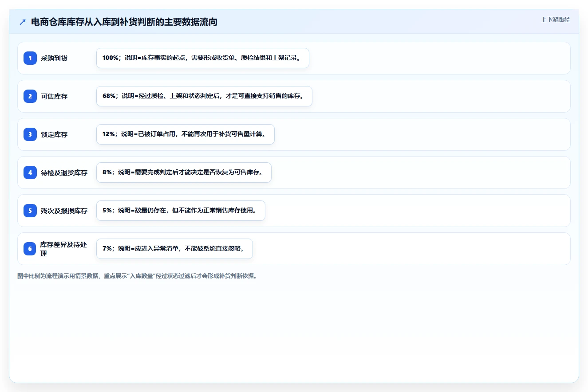Click the 100% description box for 采购到货

click(x=203, y=58)
